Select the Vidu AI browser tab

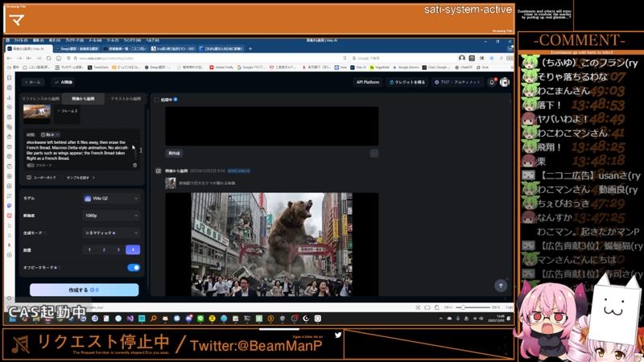(x=29, y=48)
